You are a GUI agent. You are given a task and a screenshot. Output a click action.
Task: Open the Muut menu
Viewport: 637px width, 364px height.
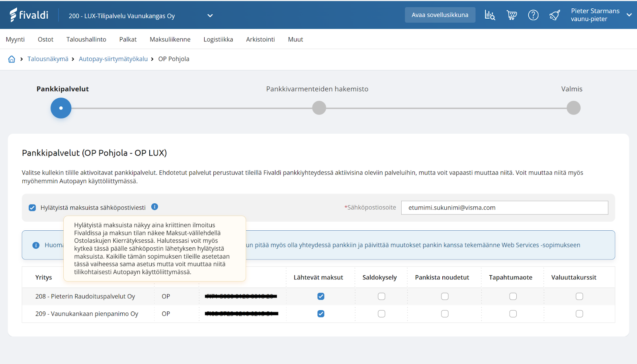[x=295, y=39]
